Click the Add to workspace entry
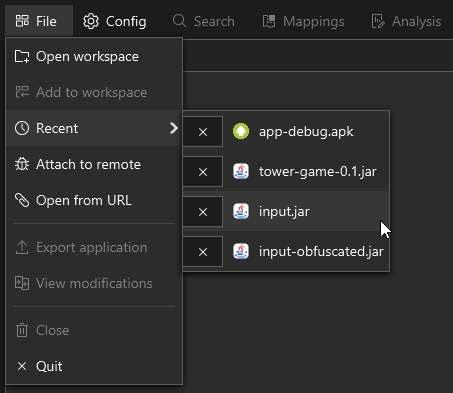The image size is (453, 393). [94, 92]
